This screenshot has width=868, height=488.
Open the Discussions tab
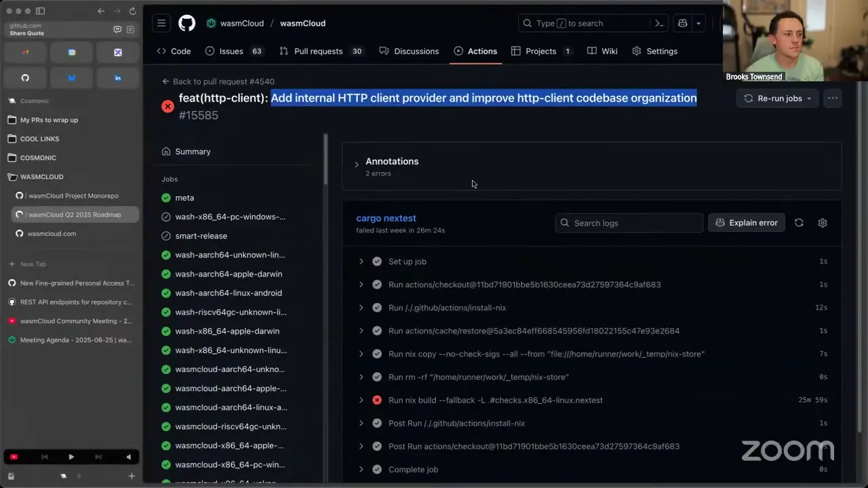click(x=409, y=51)
